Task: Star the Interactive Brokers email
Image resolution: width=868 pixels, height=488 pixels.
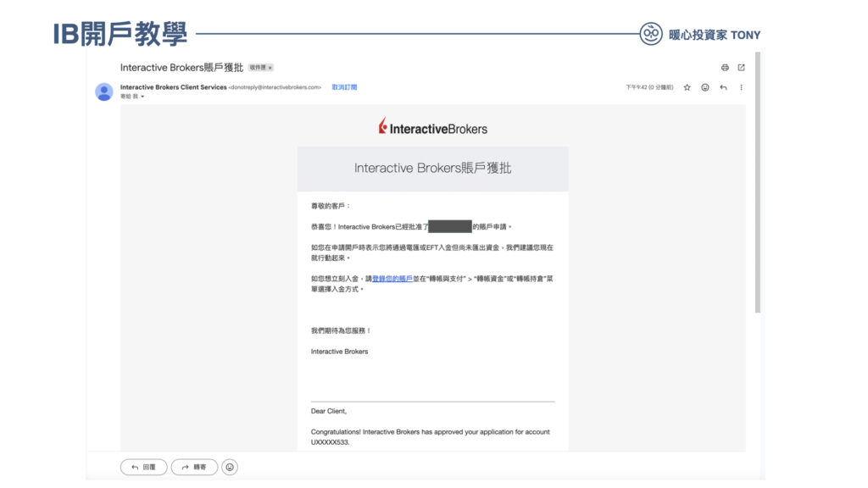Action: point(687,87)
